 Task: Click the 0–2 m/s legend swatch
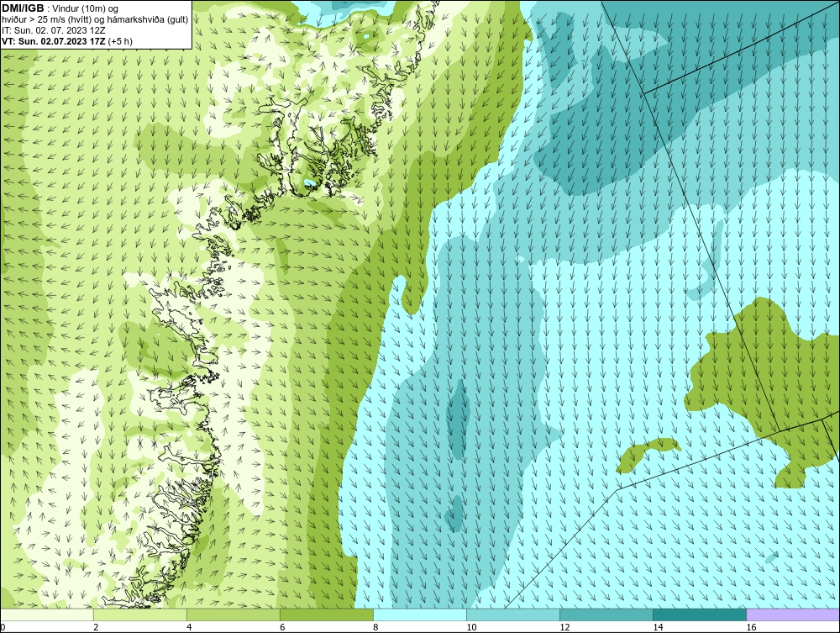tap(47, 615)
